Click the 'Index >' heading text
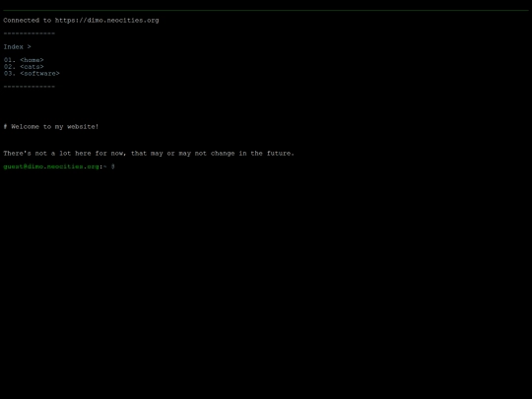This screenshot has width=532, height=399. (18, 47)
